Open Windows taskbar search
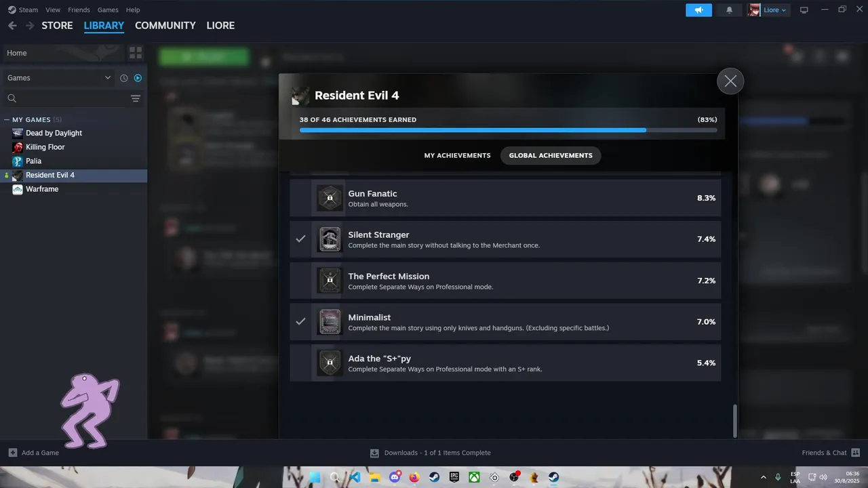 [334, 477]
